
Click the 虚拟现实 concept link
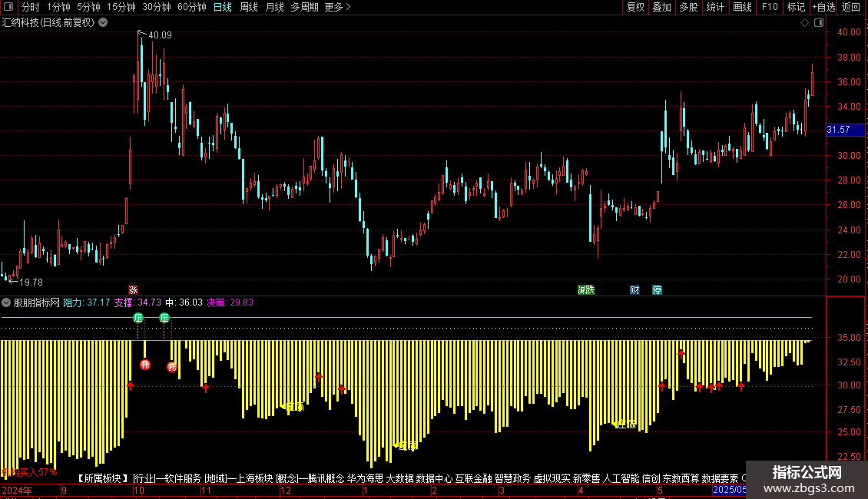552,478
